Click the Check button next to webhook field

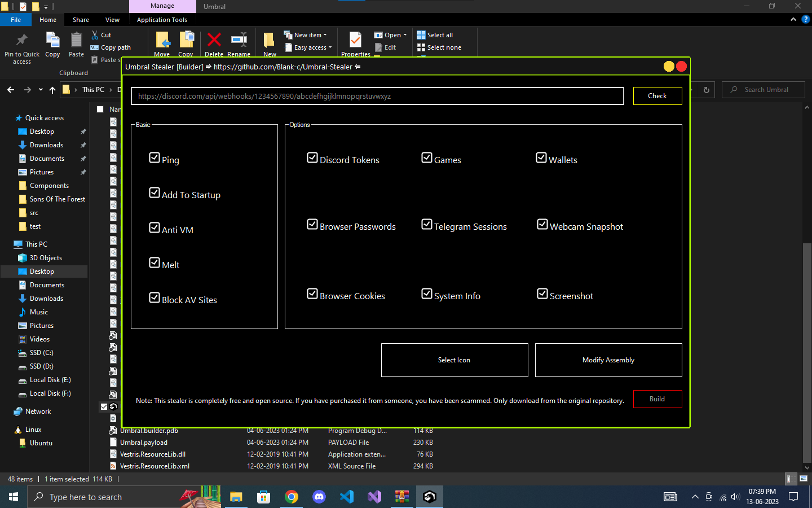657,95
